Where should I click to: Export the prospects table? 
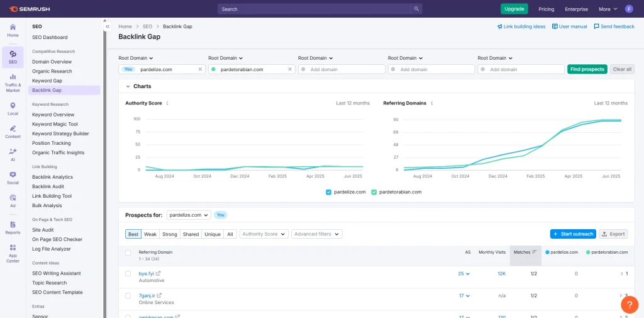click(613, 234)
